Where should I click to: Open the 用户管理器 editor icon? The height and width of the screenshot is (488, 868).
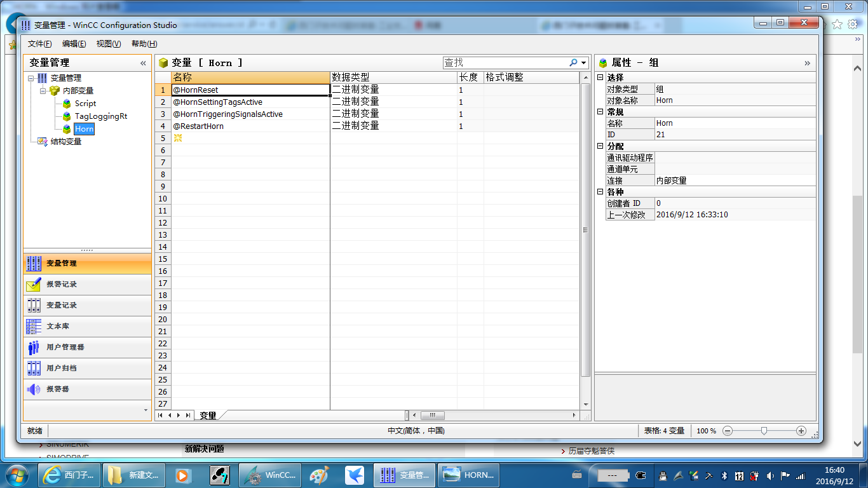click(x=34, y=348)
